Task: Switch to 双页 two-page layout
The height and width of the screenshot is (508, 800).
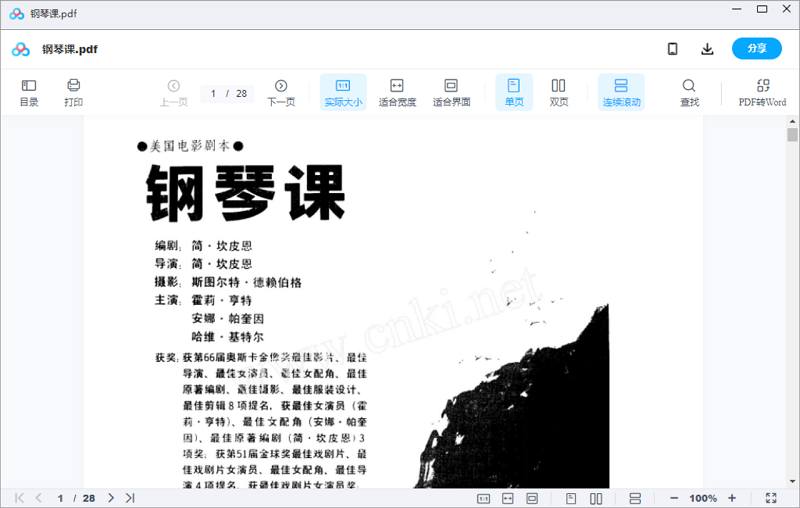Action: 558,92
